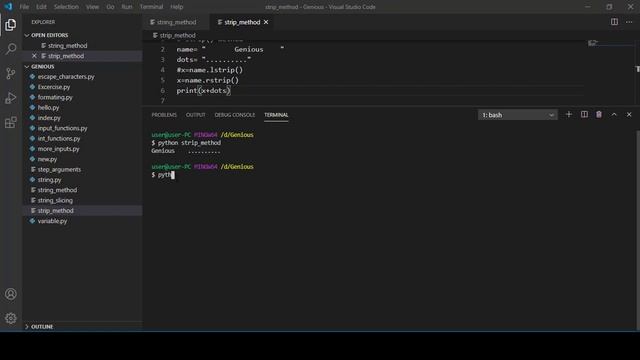Open the Explorer view in activity bar

coord(11,25)
